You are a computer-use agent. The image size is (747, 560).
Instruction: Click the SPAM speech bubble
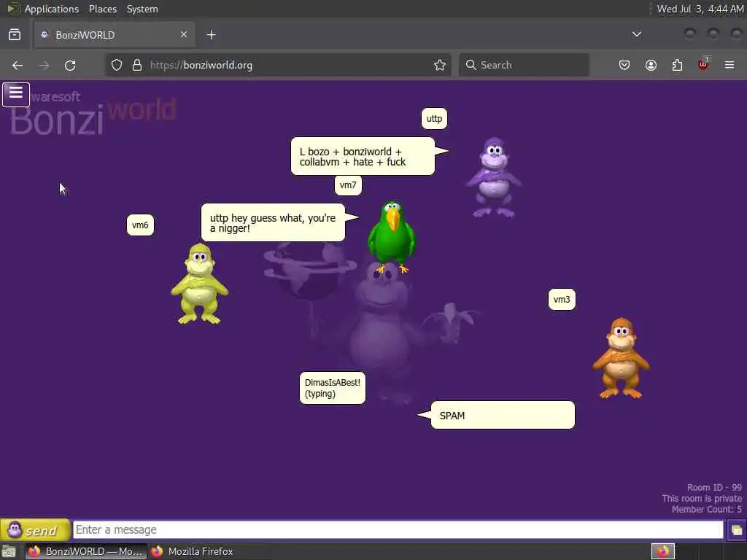[503, 415]
